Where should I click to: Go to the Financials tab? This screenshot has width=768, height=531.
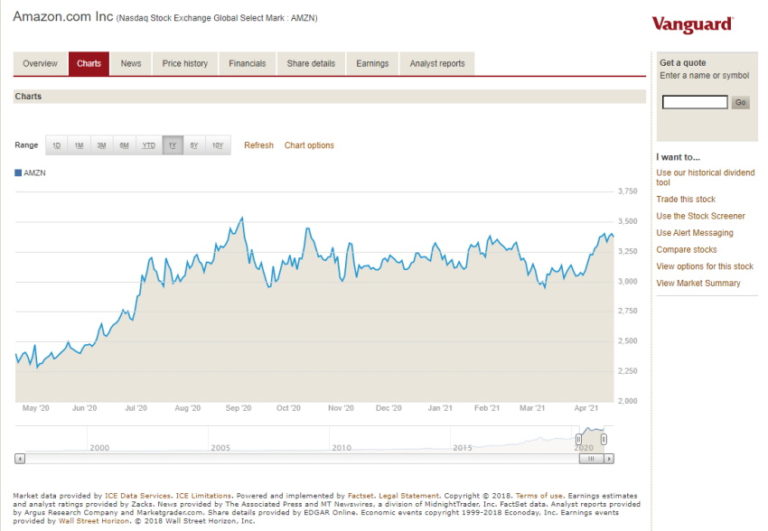click(x=247, y=64)
